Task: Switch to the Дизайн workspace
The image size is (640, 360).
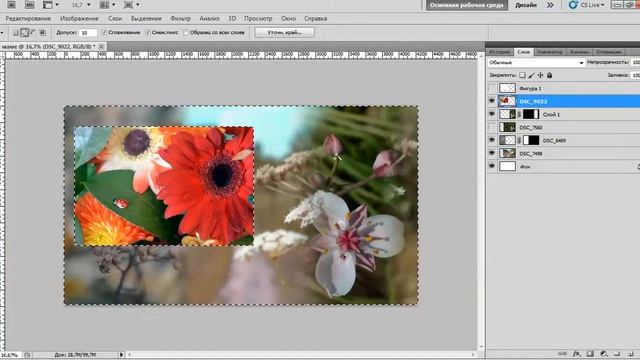Action: [526, 5]
